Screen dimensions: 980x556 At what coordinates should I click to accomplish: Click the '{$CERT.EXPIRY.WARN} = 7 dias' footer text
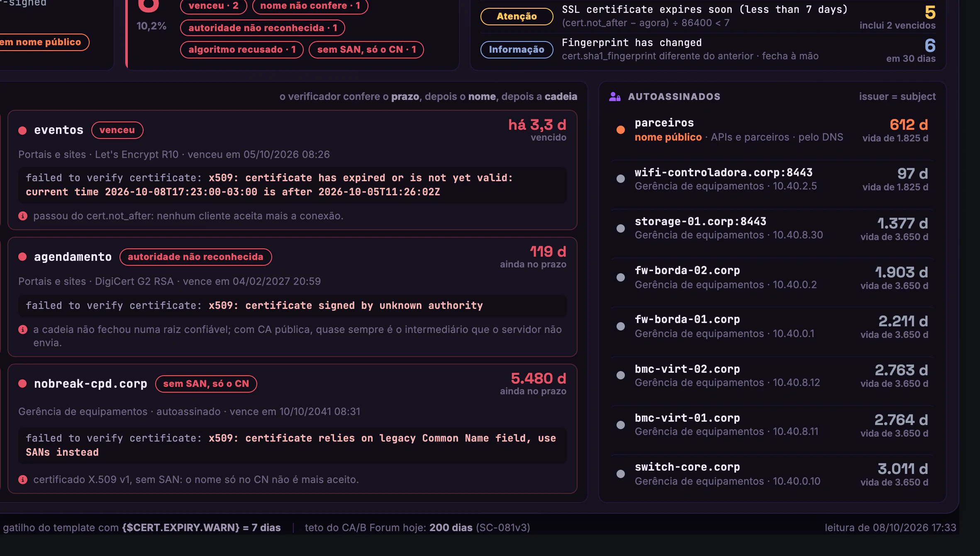pos(201,528)
